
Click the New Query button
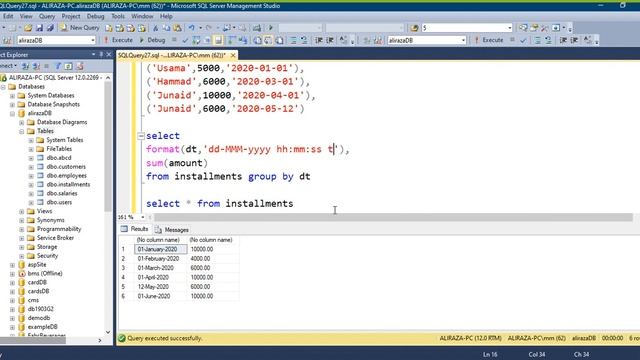(80, 28)
